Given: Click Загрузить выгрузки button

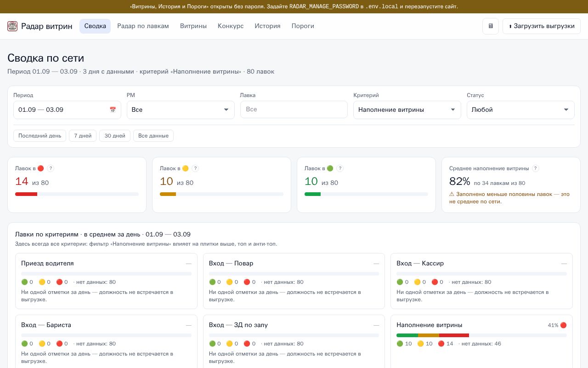Looking at the screenshot, I should pyautogui.click(x=542, y=26).
